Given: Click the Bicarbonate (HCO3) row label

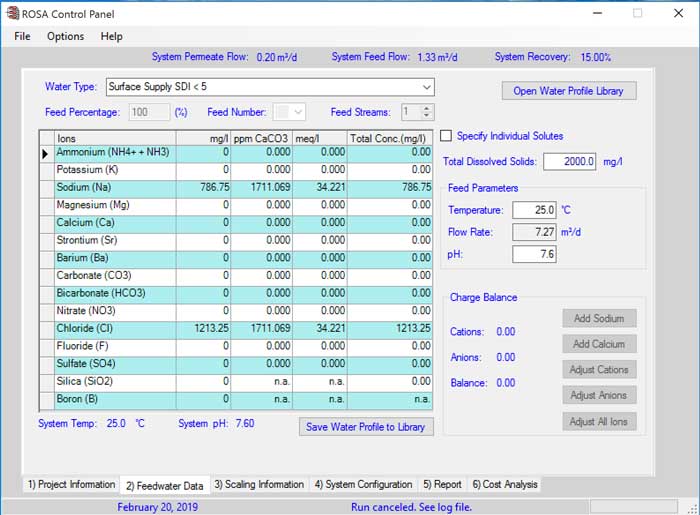Looking at the screenshot, I should point(115,293).
